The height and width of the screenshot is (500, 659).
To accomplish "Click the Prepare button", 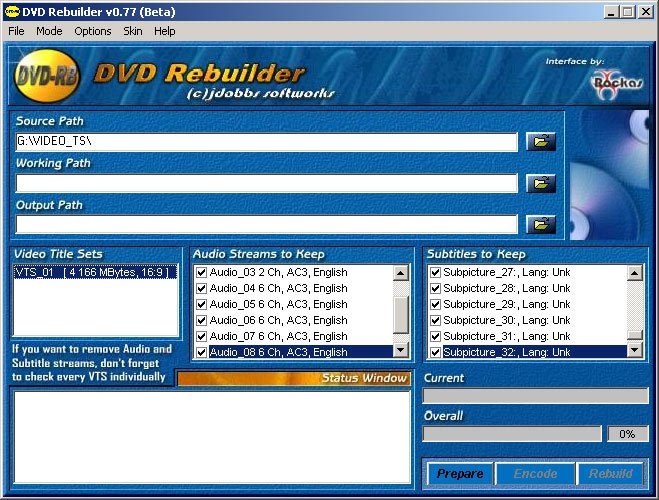I will tap(460, 474).
